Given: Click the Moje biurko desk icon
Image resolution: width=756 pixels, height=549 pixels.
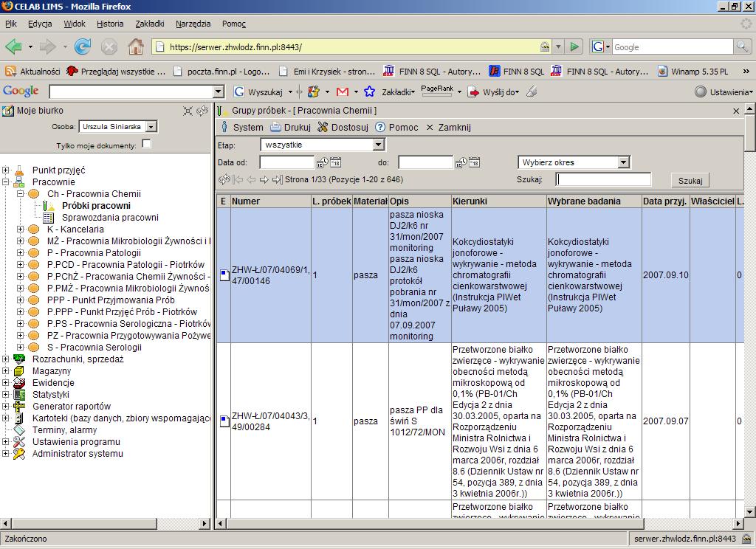Looking at the screenshot, I should (7, 111).
